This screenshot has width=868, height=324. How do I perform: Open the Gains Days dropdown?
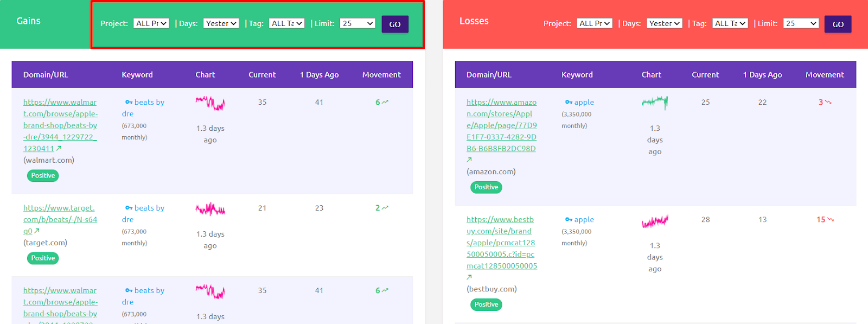[x=221, y=23]
